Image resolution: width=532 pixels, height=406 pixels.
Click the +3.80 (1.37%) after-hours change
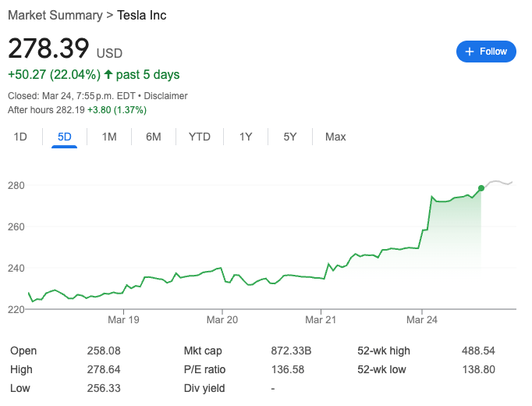coord(117,110)
